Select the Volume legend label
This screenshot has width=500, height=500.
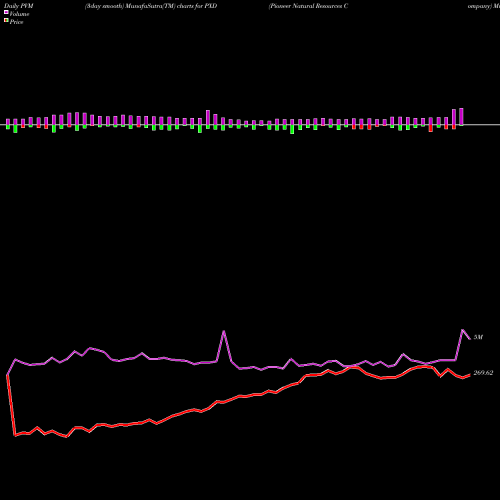[x=19, y=14]
